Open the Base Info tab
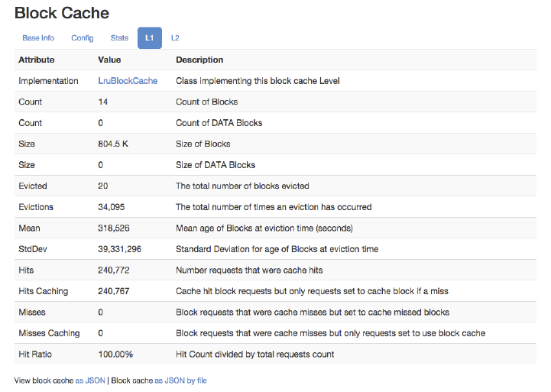 (38, 38)
